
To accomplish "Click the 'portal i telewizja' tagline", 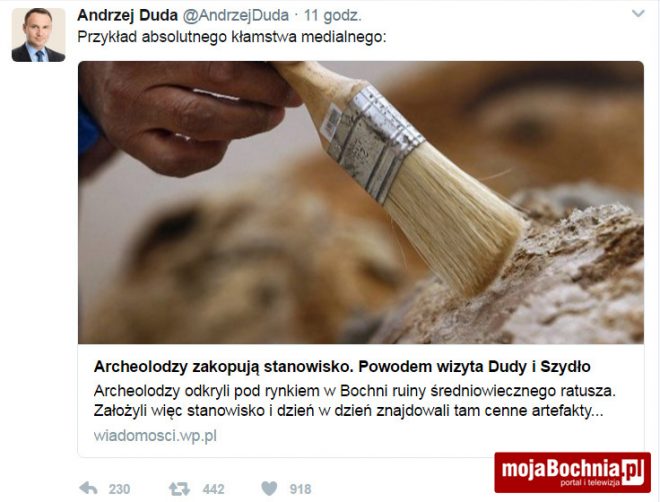I will point(590,483).
